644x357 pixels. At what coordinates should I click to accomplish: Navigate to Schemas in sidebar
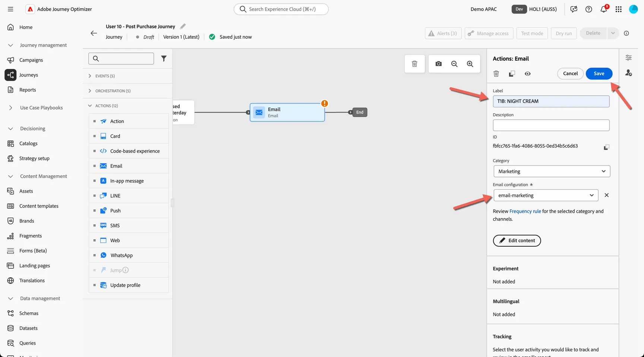[x=29, y=313]
